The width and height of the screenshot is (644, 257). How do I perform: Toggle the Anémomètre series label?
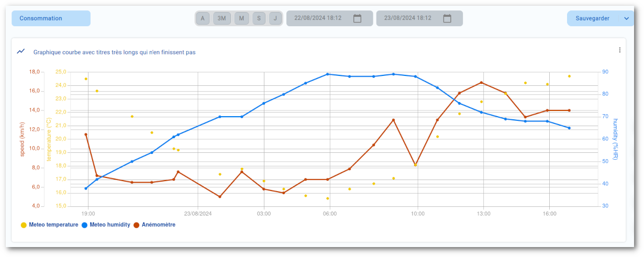pyautogui.click(x=159, y=225)
